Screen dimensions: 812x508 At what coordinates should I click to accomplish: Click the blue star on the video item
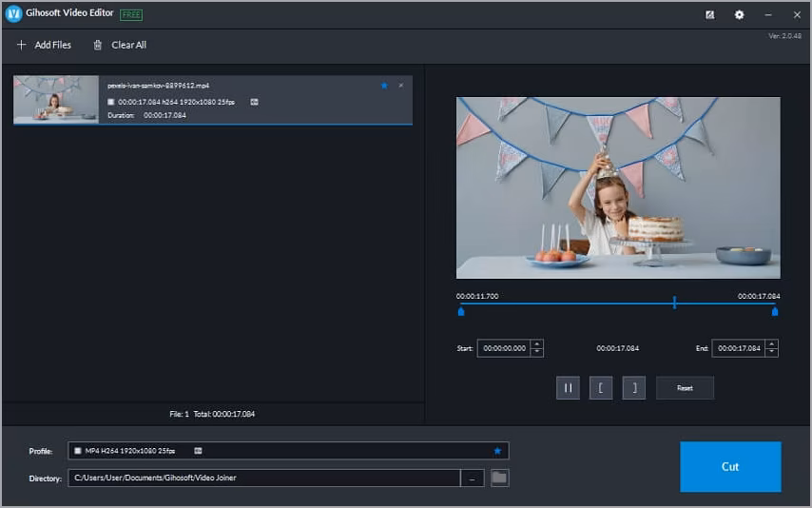(x=384, y=86)
